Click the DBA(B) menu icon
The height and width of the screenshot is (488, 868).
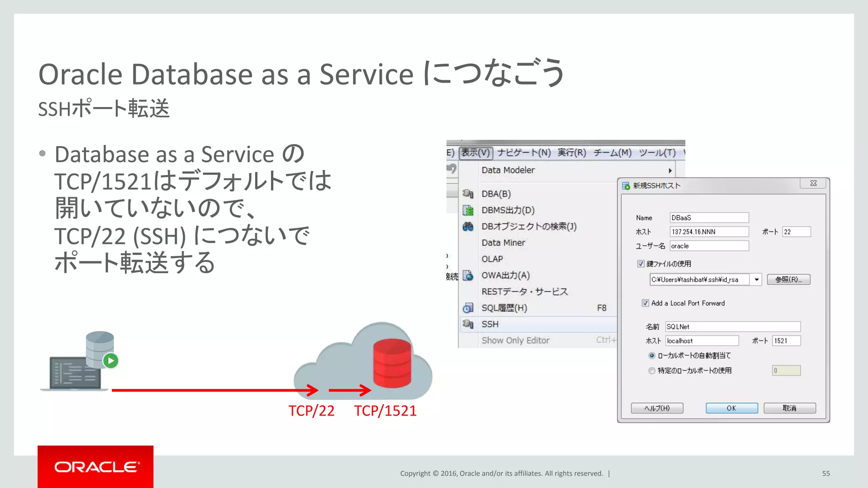[468, 194]
